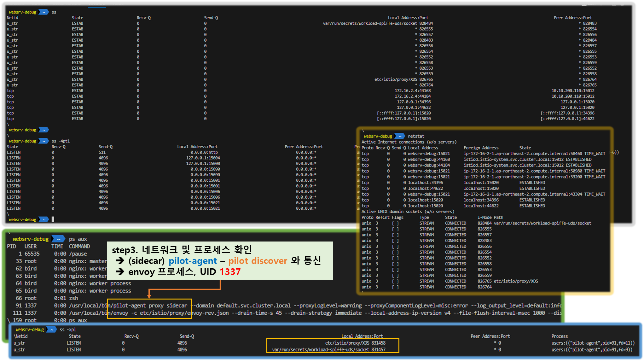Image resolution: width=644 pixels, height=361 pixels.
Task: Click the orange arrowhead pointing to pilot-agent
Action: (149, 297)
